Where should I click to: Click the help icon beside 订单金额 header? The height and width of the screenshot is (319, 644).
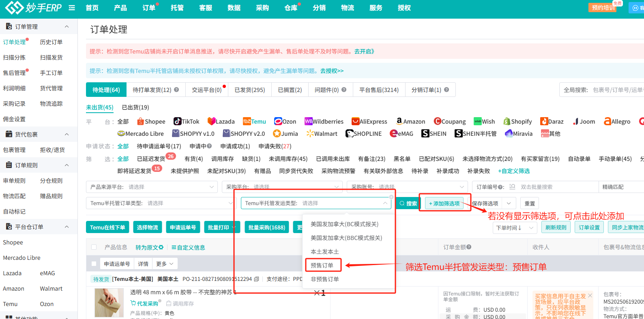[469, 247]
